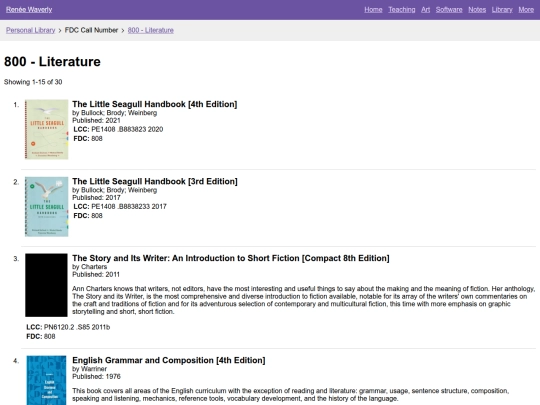
Task: Click the Personal Library breadcrumb
Action: click(x=30, y=30)
